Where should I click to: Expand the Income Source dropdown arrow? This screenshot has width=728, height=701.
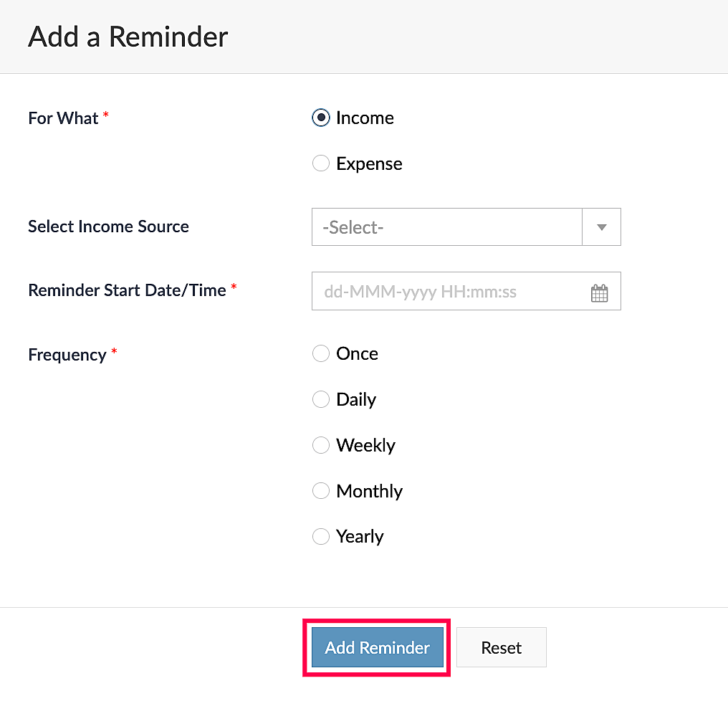click(601, 227)
